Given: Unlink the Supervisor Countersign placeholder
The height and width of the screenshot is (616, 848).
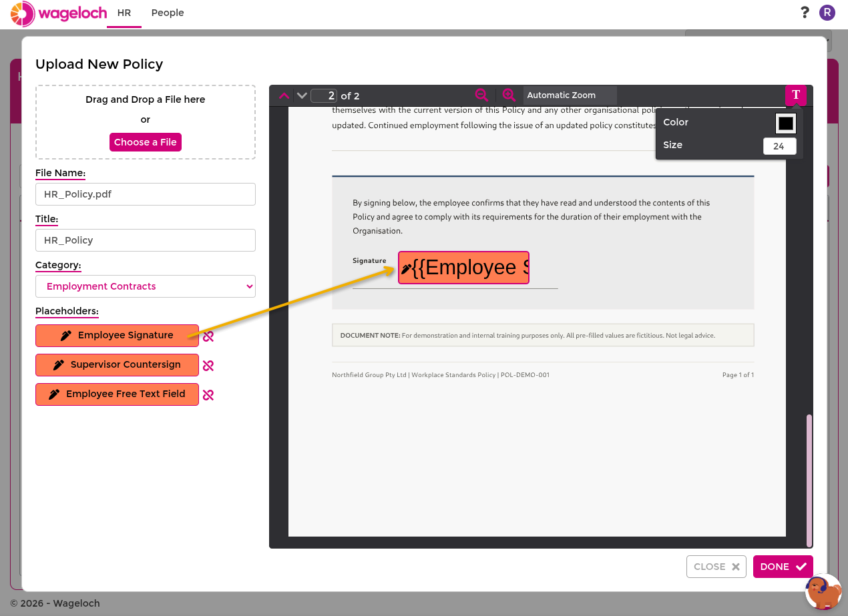Looking at the screenshot, I should pyautogui.click(x=208, y=366).
